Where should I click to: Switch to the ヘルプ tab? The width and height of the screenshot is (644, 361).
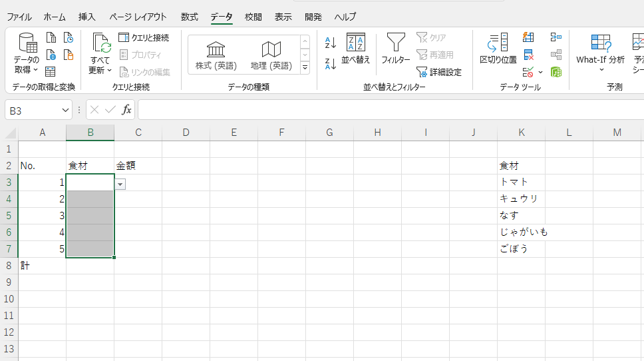(x=345, y=17)
